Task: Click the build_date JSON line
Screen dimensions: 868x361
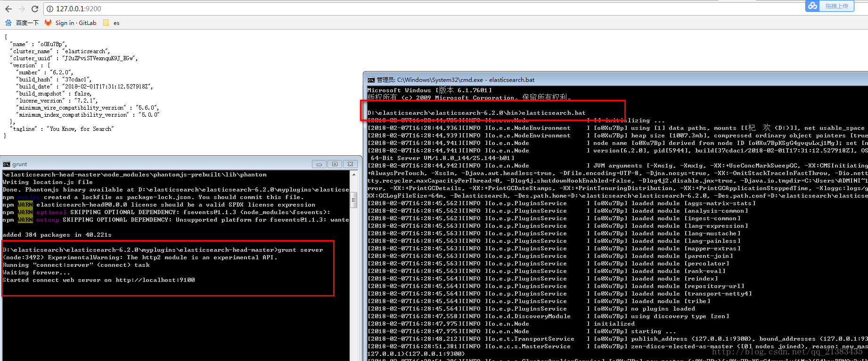Action: tap(84, 87)
